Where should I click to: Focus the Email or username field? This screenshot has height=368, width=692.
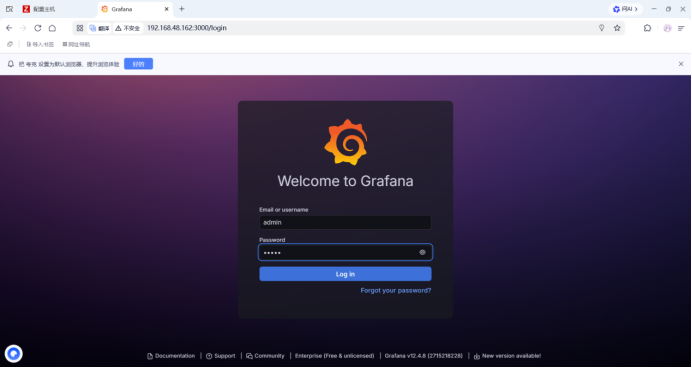(345, 222)
